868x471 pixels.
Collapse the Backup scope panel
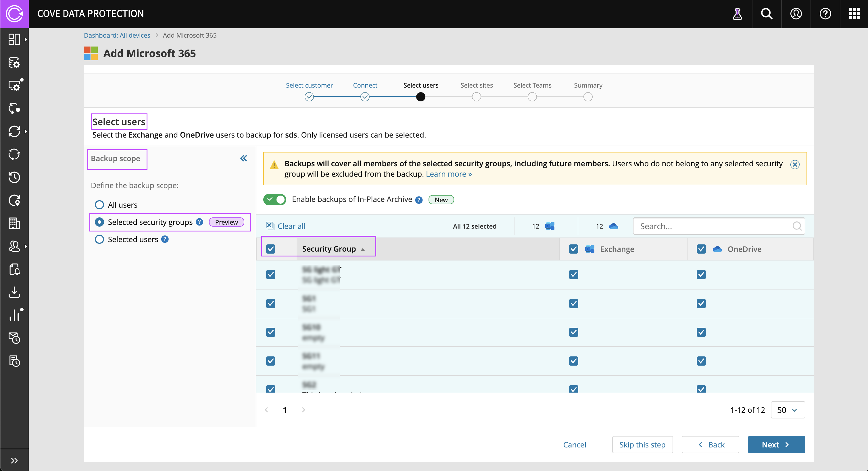pyautogui.click(x=243, y=158)
